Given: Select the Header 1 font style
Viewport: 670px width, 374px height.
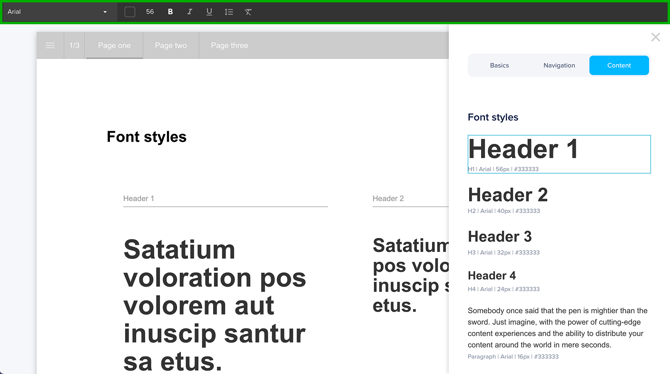Looking at the screenshot, I should coord(559,154).
